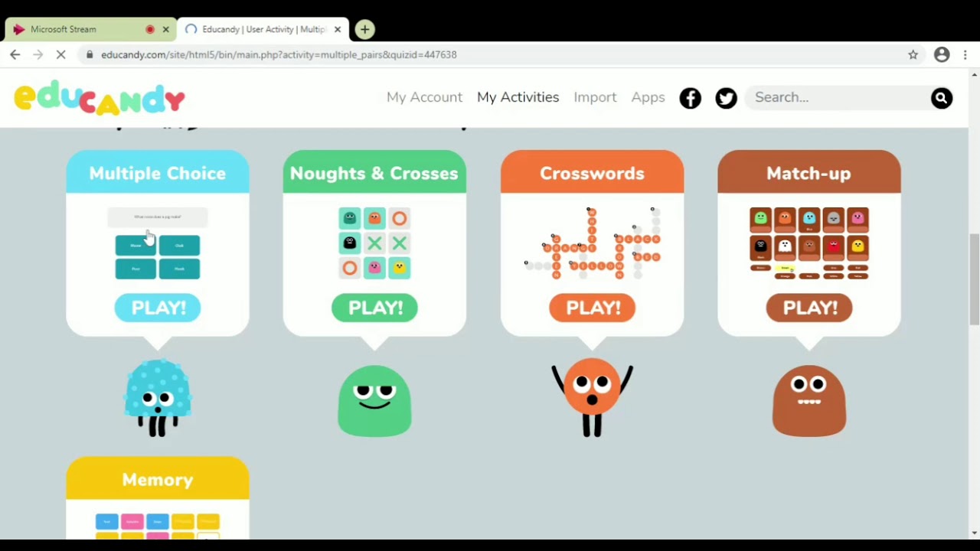980x551 pixels.
Task: Open the Import menu item
Action: point(595,97)
